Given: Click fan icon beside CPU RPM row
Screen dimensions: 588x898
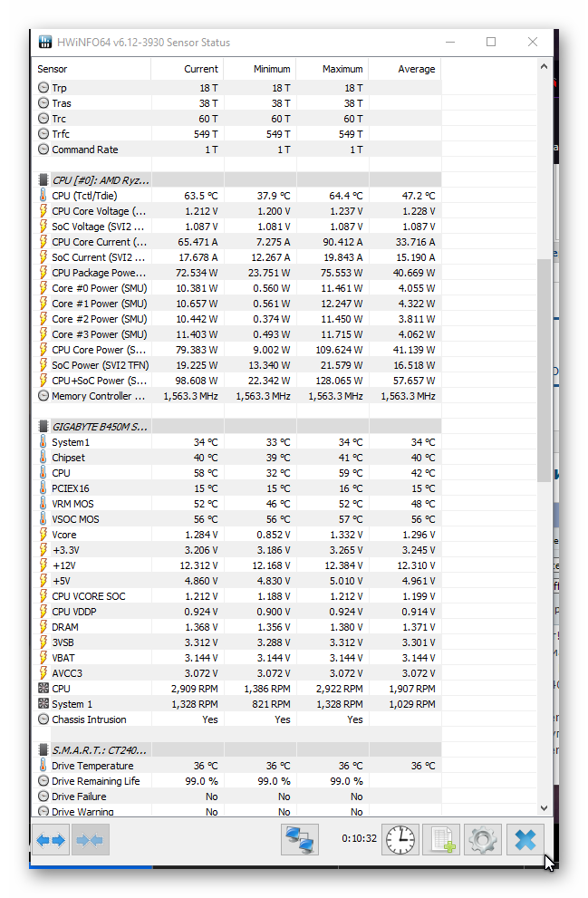Looking at the screenshot, I should point(43,689).
